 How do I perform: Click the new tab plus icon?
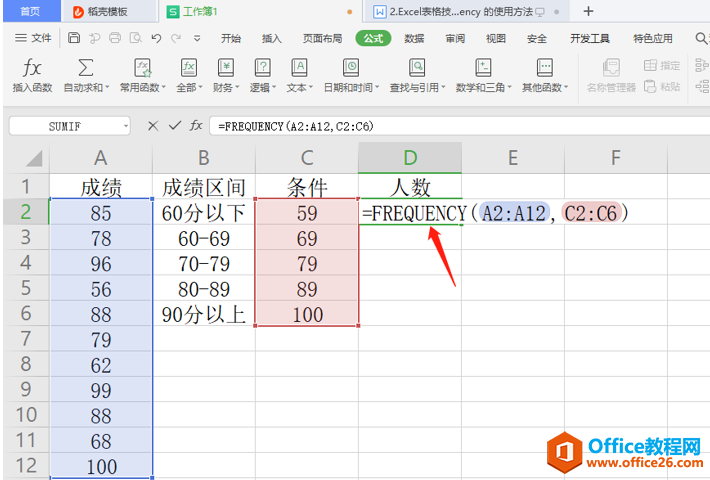(588, 11)
